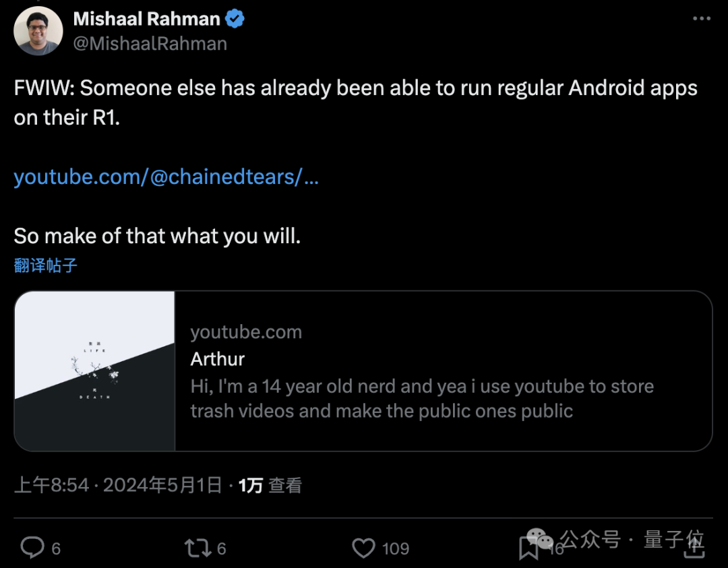Image resolution: width=728 pixels, height=568 pixels.
Task: Open the three-dot more options menu
Action: (702, 19)
